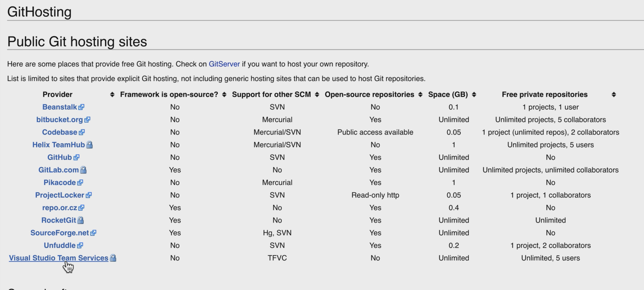
Task: Open the Pikacode link
Action: click(x=60, y=182)
